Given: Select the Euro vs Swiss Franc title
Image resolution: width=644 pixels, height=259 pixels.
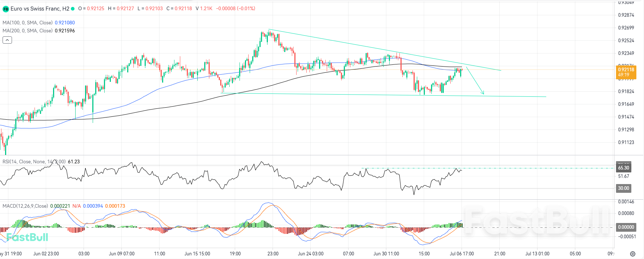Looking at the screenshot, I should pyautogui.click(x=40, y=8).
